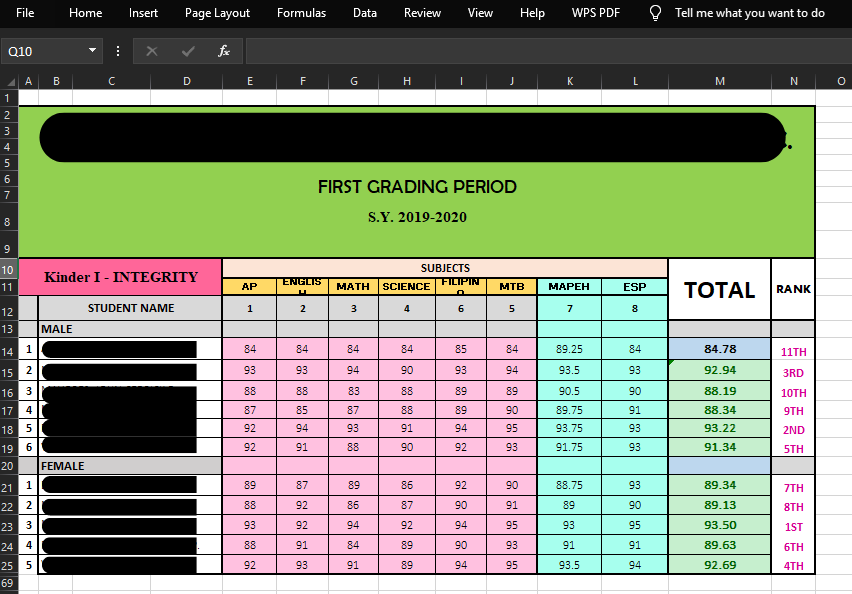852x594 pixels.
Task: Click total cell 89.63
Action: [719, 545]
